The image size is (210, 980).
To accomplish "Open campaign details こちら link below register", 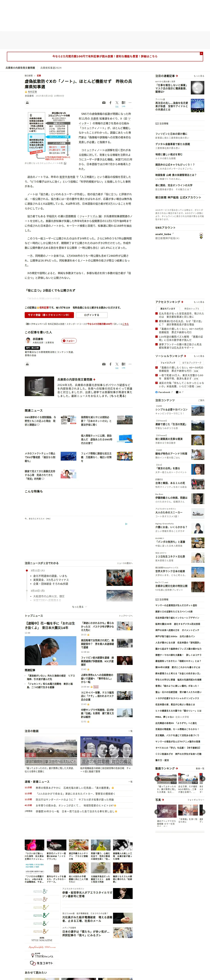I will click(126, 324).
